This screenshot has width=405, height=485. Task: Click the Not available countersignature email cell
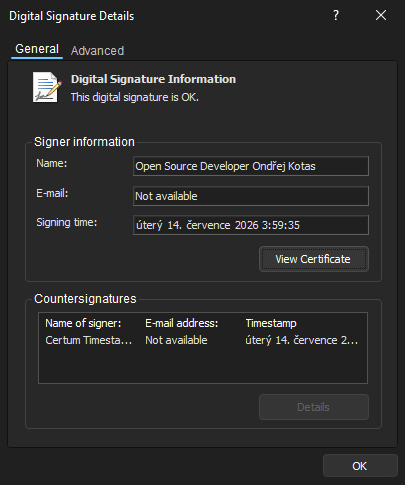pyautogui.click(x=176, y=340)
